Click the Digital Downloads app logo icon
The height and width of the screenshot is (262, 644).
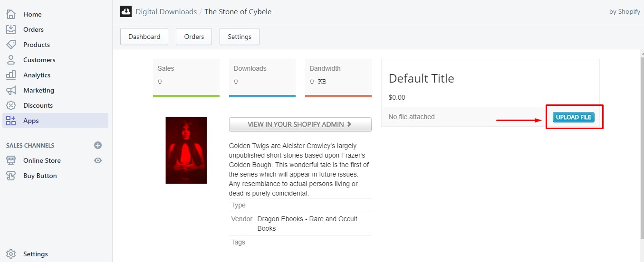(x=126, y=11)
